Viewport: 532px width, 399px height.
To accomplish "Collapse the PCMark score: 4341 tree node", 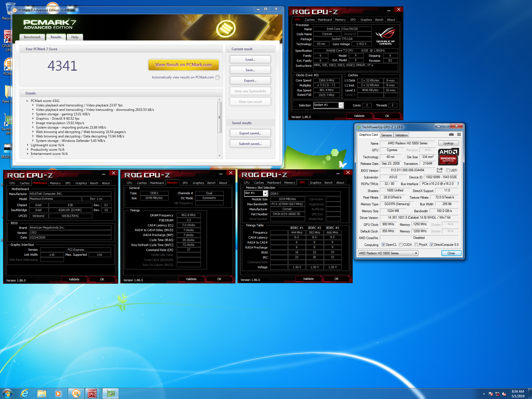I will 27,101.
